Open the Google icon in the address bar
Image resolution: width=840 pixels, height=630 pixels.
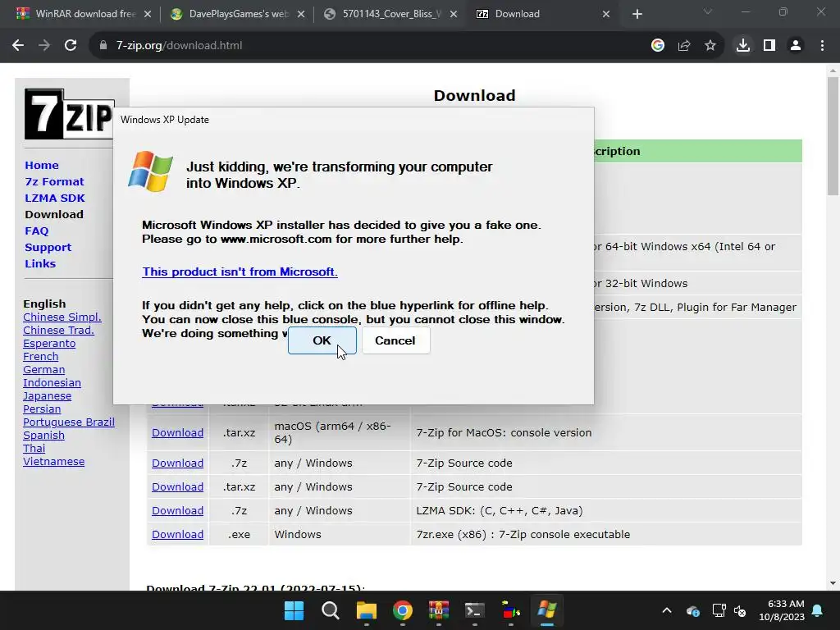tap(658, 46)
